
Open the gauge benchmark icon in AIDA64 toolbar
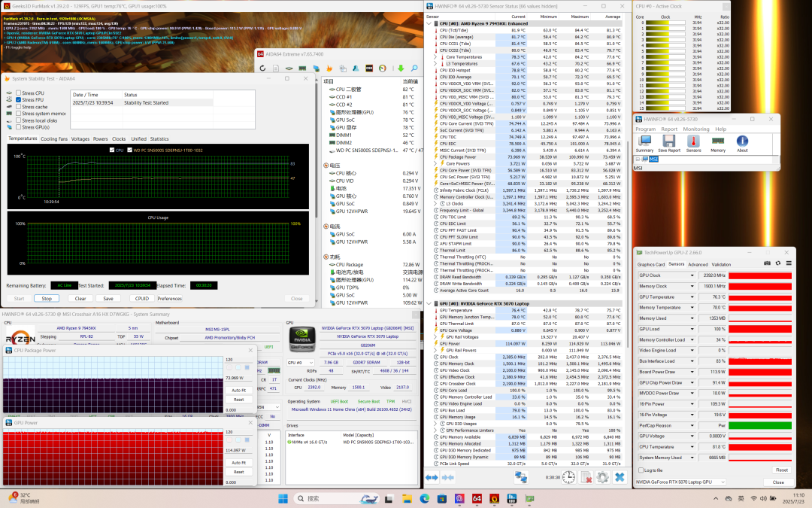pyautogui.click(x=383, y=68)
